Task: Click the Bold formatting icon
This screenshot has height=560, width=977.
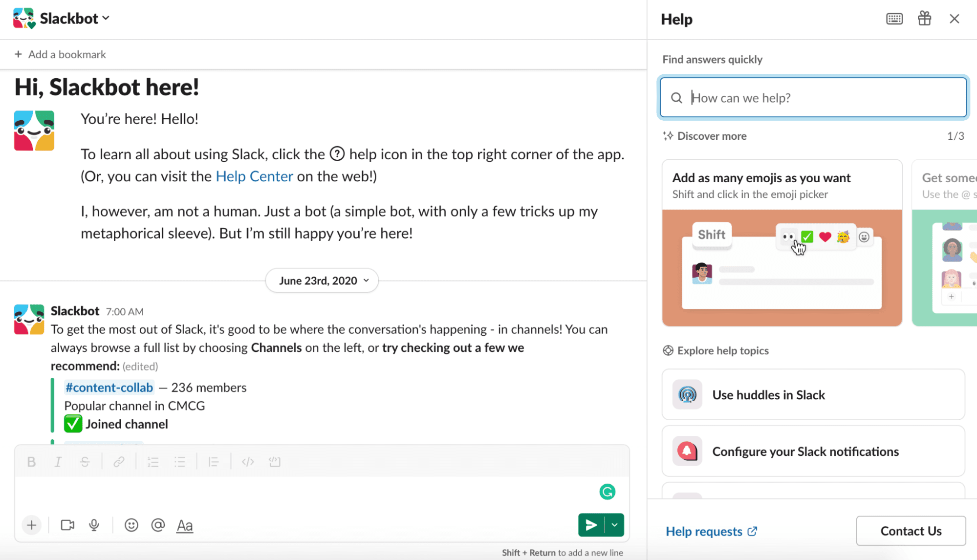Action: tap(31, 462)
